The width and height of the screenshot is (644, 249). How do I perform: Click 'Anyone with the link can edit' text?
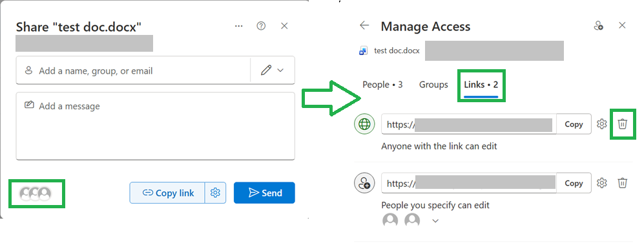click(x=439, y=146)
